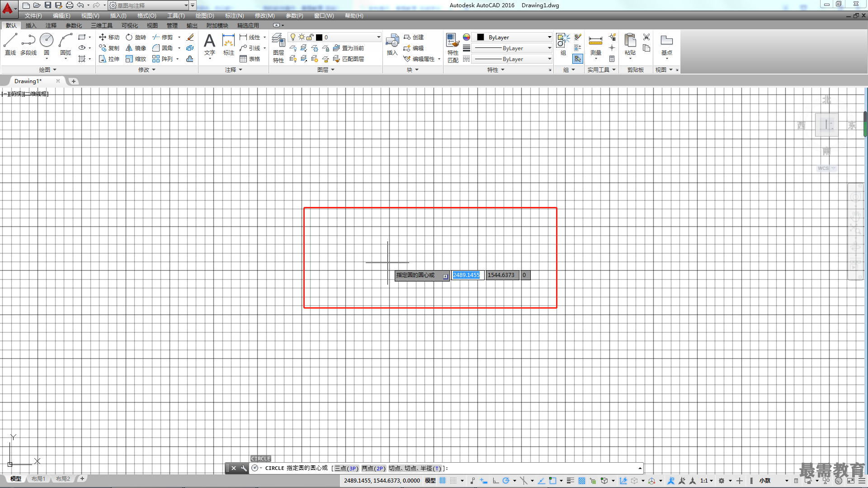The image size is (868, 488).
Task: Click the 移动 (Move) tool
Action: pos(109,37)
